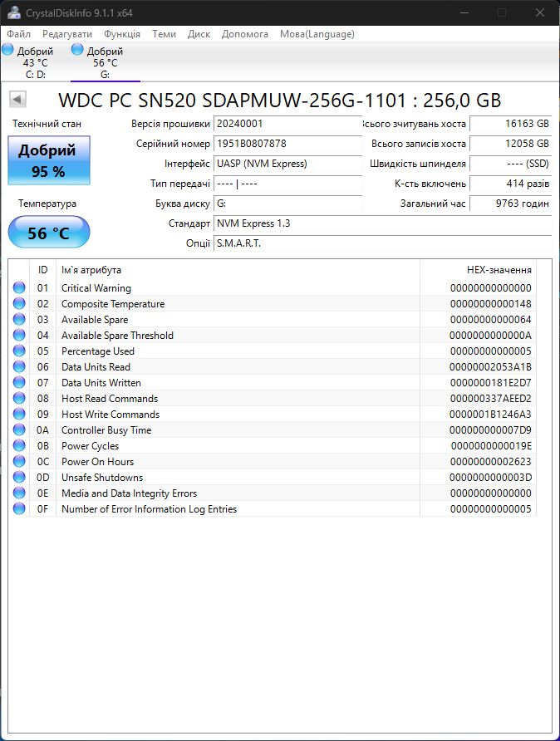Open the Функція menu
This screenshot has height=741, width=560.
point(122,34)
